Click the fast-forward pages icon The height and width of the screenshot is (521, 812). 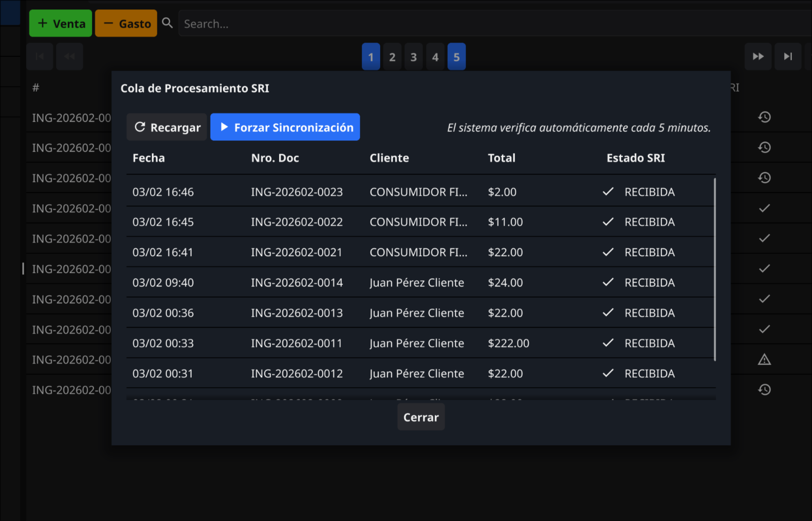758,57
